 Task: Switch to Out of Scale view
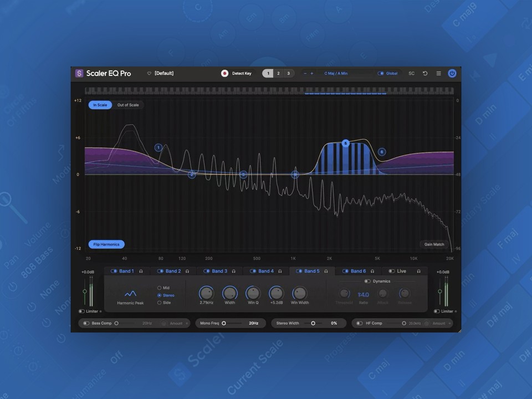click(128, 105)
